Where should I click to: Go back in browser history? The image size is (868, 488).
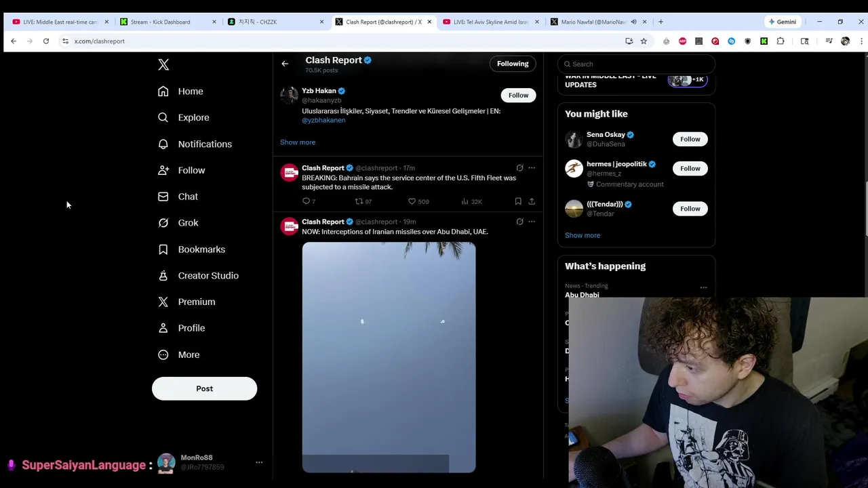tap(14, 41)
